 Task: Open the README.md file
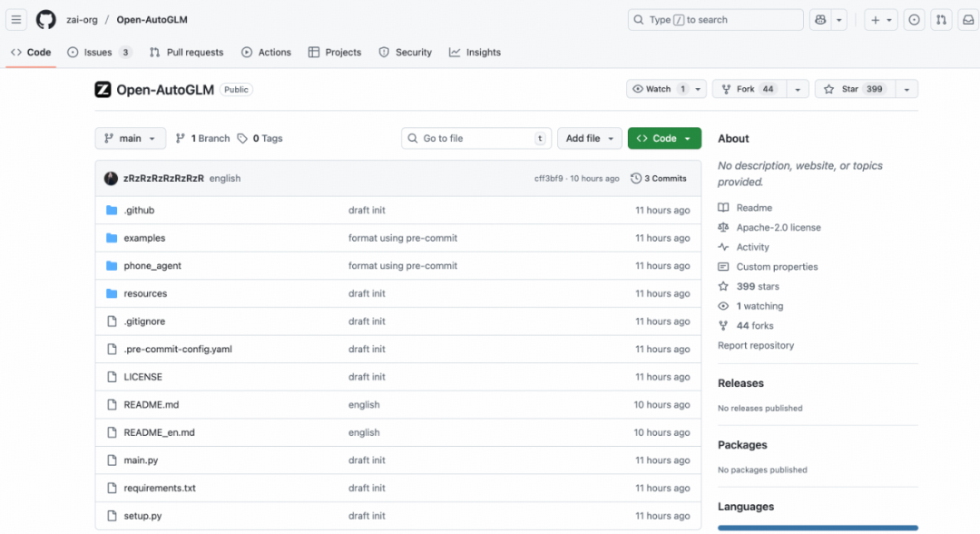coord(151,405)
